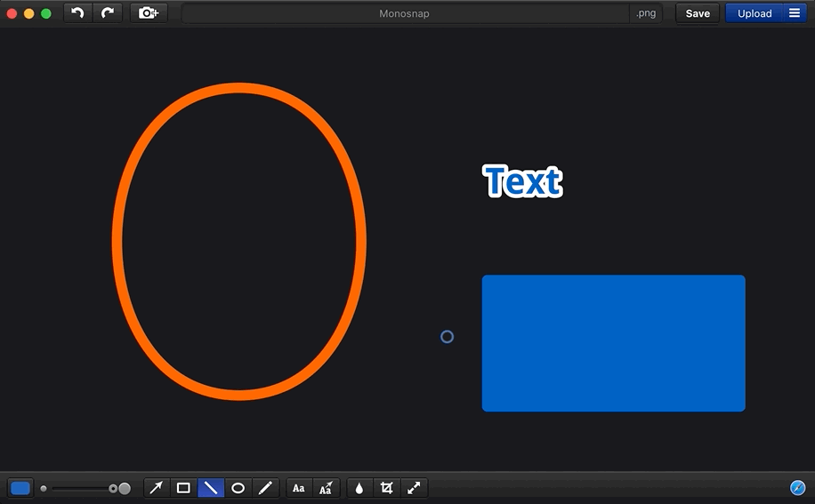Viewport: 815px width, 504px height.
Task: Open the blue color swatch picker
Action: (x=20, y=488)
